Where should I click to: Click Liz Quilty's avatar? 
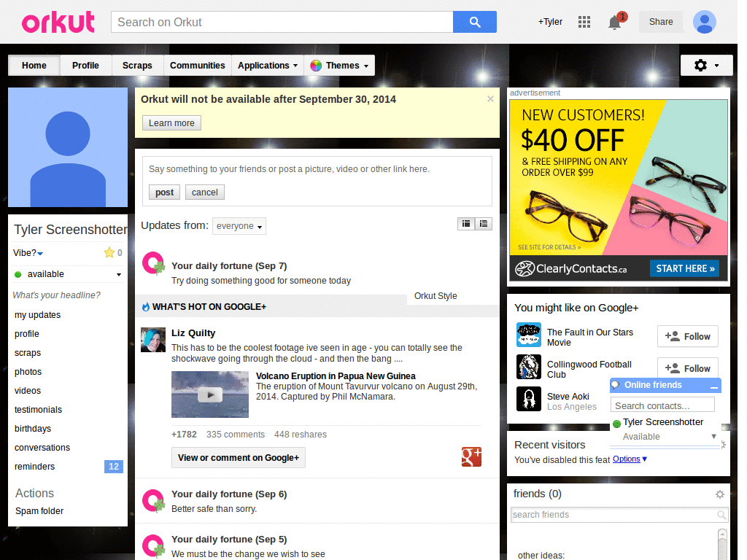coord(153,340)
